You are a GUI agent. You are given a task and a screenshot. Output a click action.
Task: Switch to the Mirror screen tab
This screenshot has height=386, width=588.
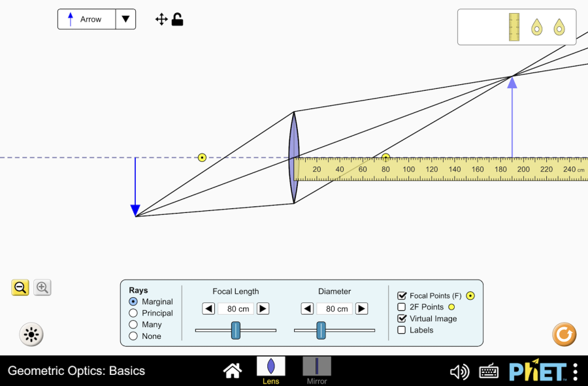317,370
